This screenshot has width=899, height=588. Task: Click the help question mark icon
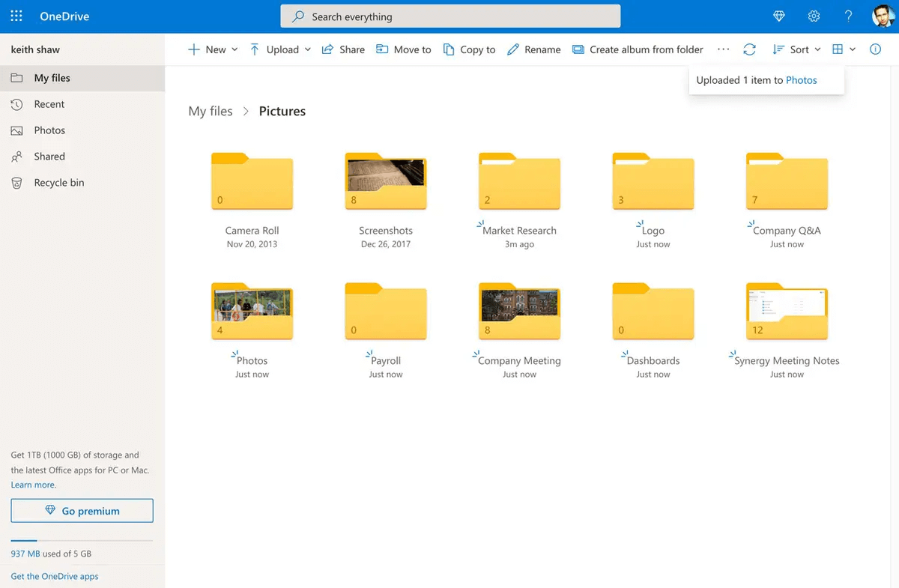[x=848, y=16]
